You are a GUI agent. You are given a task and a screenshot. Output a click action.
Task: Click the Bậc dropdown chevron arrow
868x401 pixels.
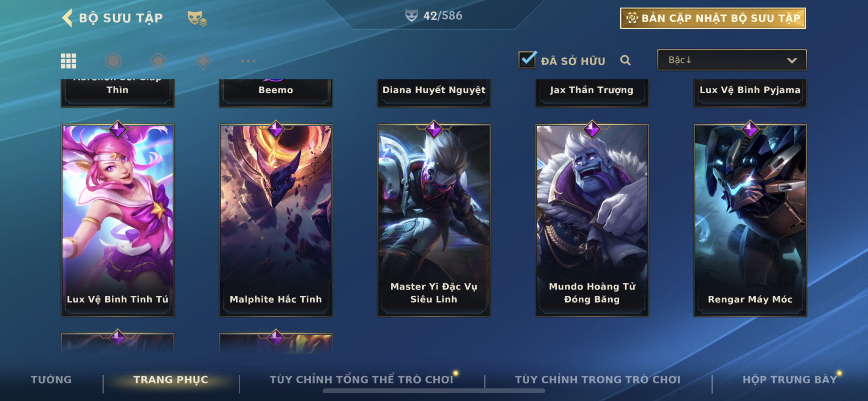coord(791,61)
